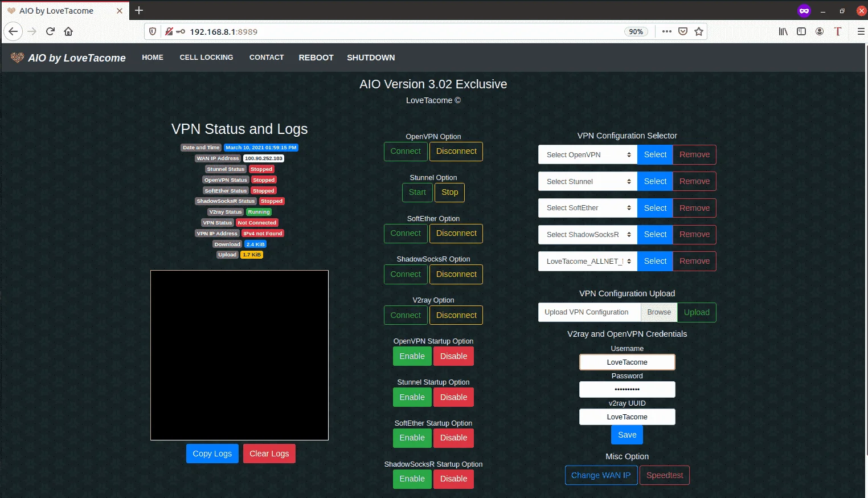
Task: Open the Select SoftEther dropdown
Action: pyautogui.click(x=587, y=208)
